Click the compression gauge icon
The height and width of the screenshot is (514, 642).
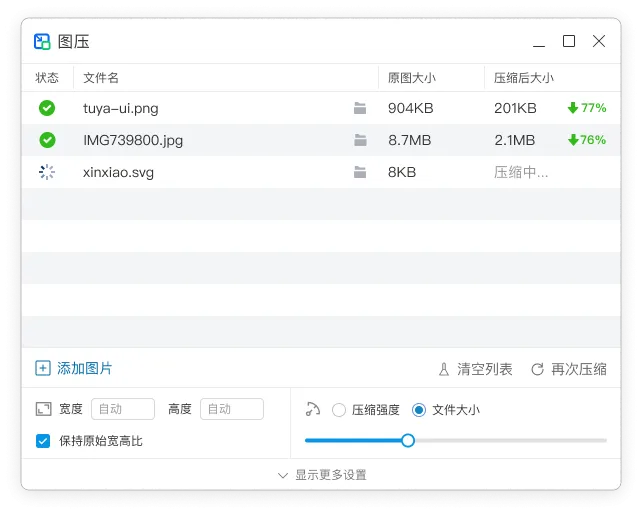coord(313,409)
